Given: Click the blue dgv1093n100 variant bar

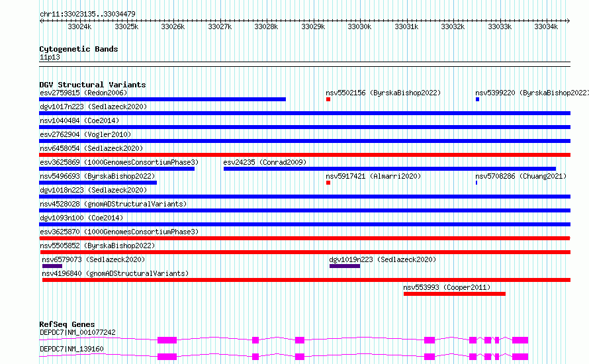Looking at the screenshot, I should coord(304,224).
